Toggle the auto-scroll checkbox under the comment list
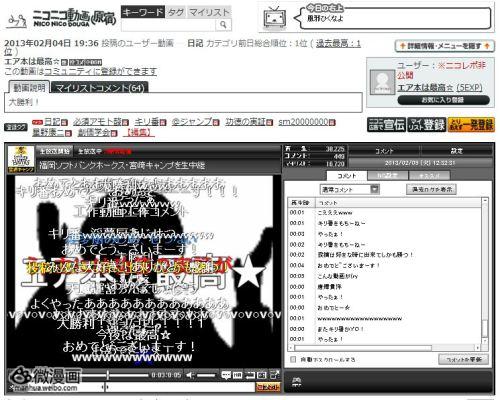The image size is (500, 400). point(293,359)
